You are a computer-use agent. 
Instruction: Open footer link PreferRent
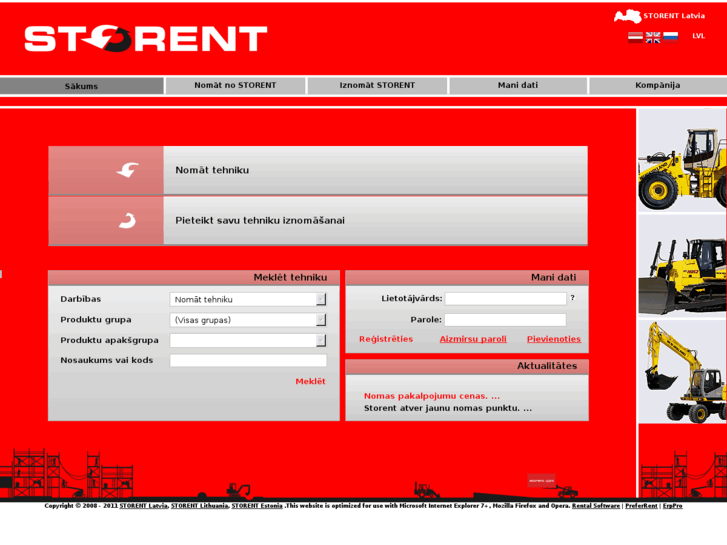coord(641,506)
